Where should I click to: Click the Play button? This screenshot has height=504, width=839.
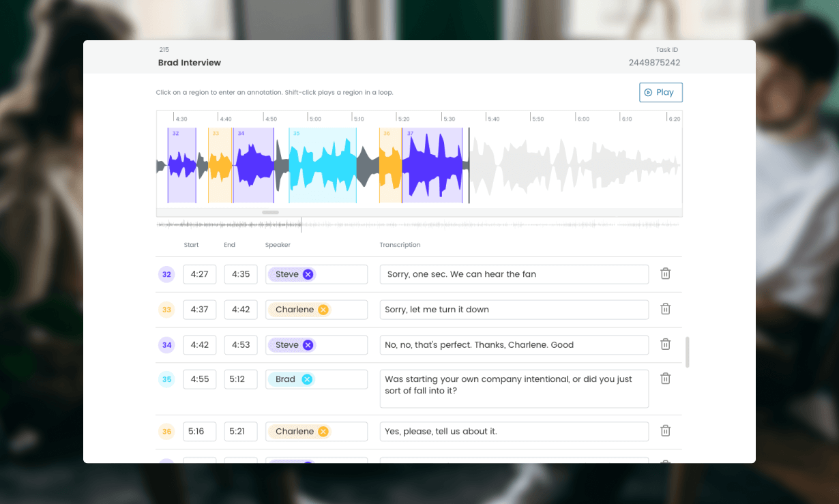[660, 92]
